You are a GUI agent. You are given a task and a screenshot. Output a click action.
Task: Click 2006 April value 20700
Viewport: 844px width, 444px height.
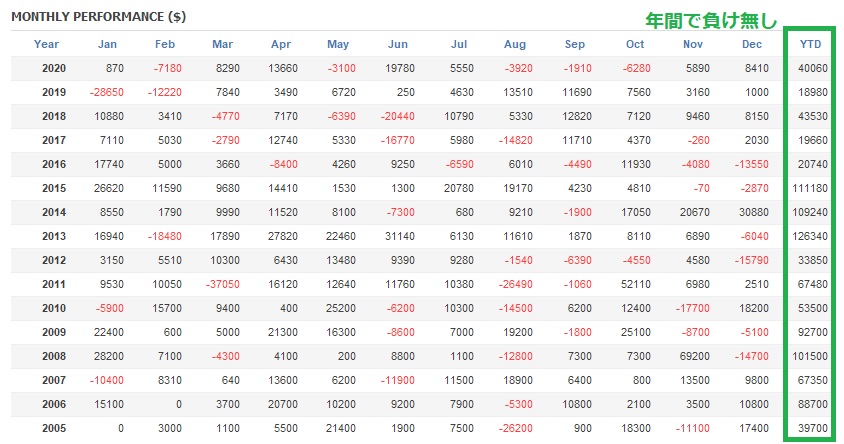pos(283,404)
